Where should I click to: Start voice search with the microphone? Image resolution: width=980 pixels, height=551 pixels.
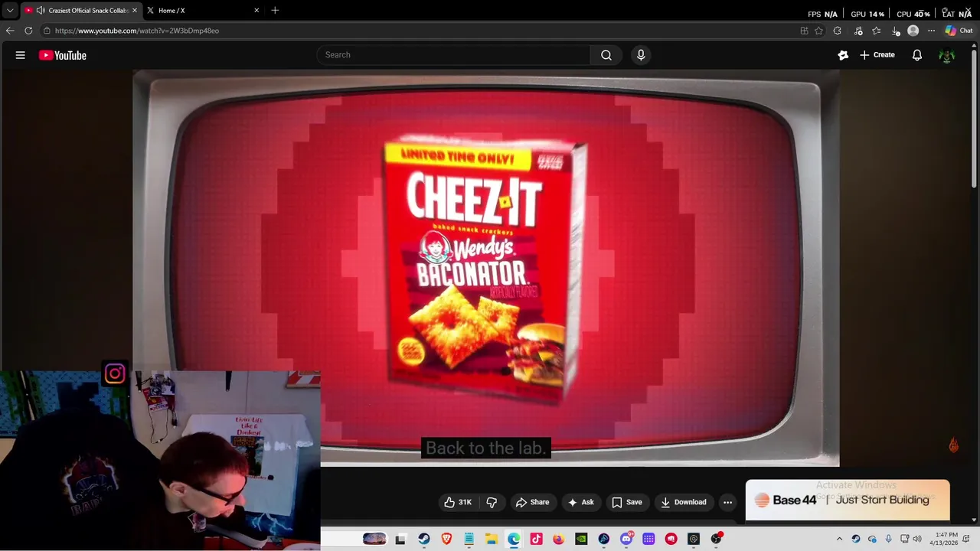(x=641, y=55)
